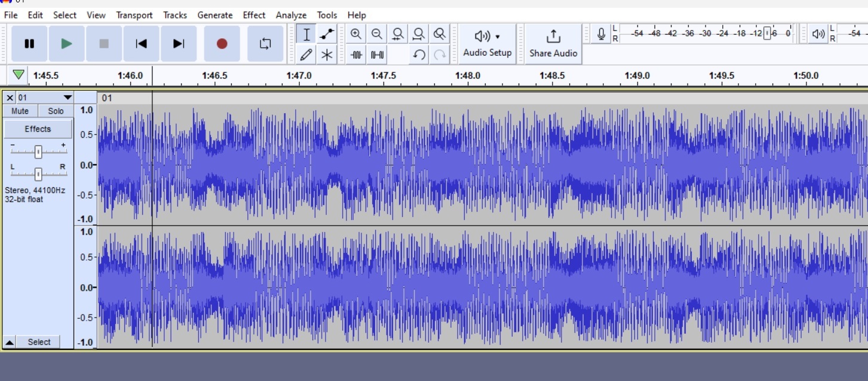Trim audio outside selection icon
This screenshot has height=381, width=868.
coord(356,55)
